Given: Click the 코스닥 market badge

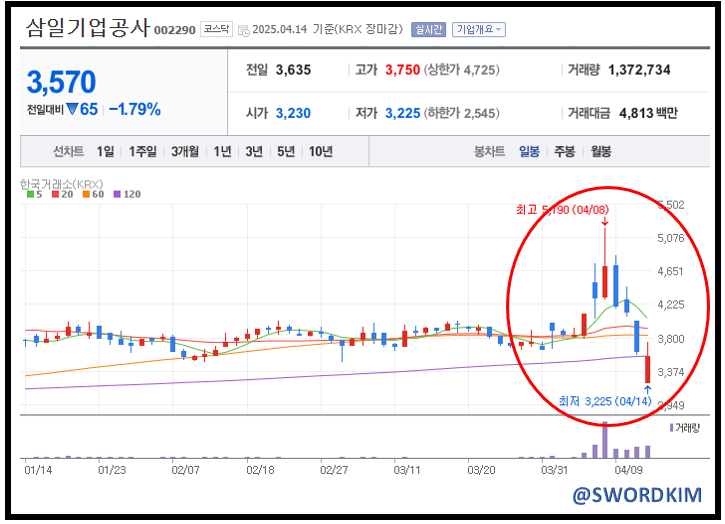Looking at the screenshot, I should (216, 29).
